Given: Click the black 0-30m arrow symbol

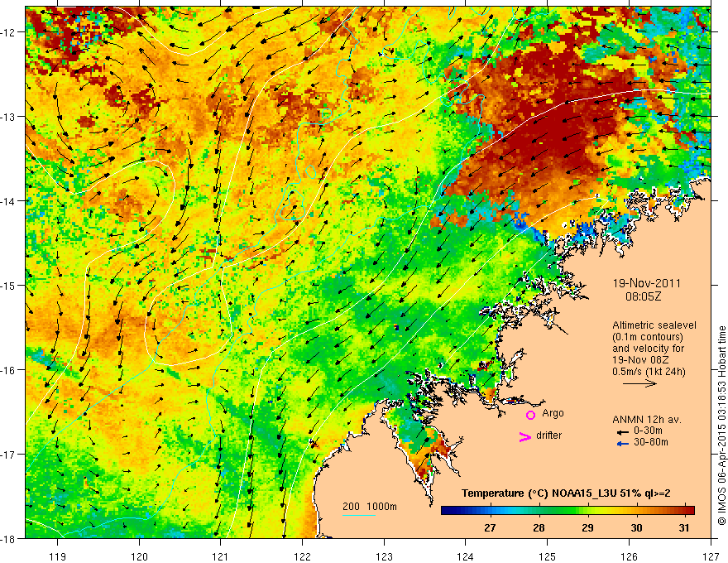Looking at the screenshot, I should pos(622,432).
